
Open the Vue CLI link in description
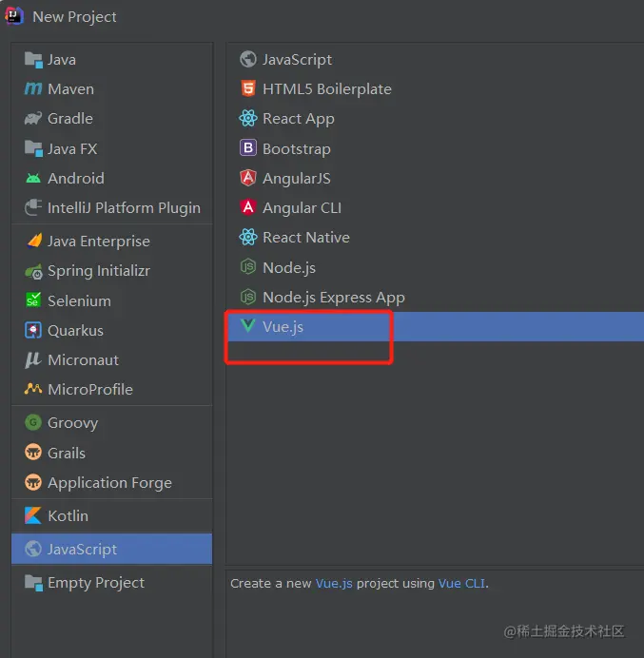(461, 583)
